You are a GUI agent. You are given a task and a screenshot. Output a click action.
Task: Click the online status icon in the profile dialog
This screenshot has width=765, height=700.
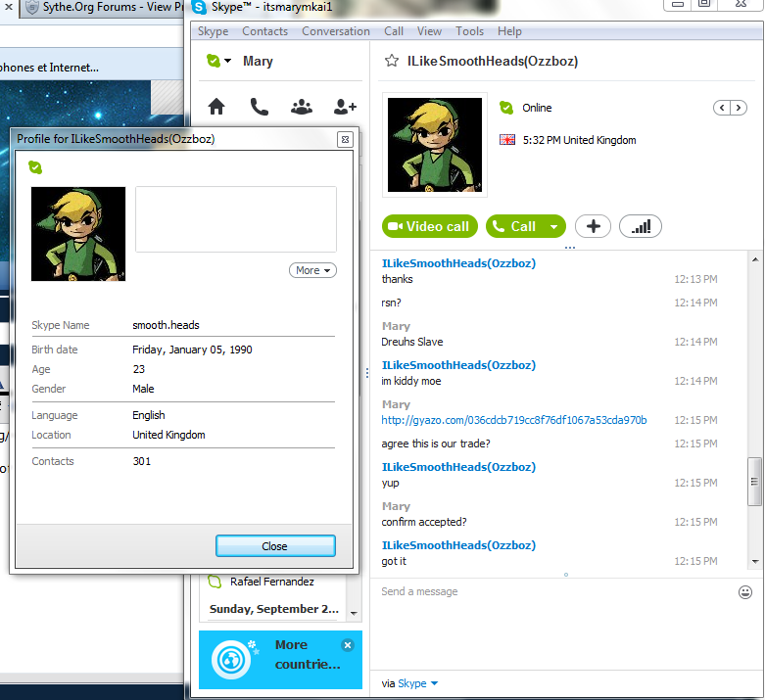pos(35,167)
